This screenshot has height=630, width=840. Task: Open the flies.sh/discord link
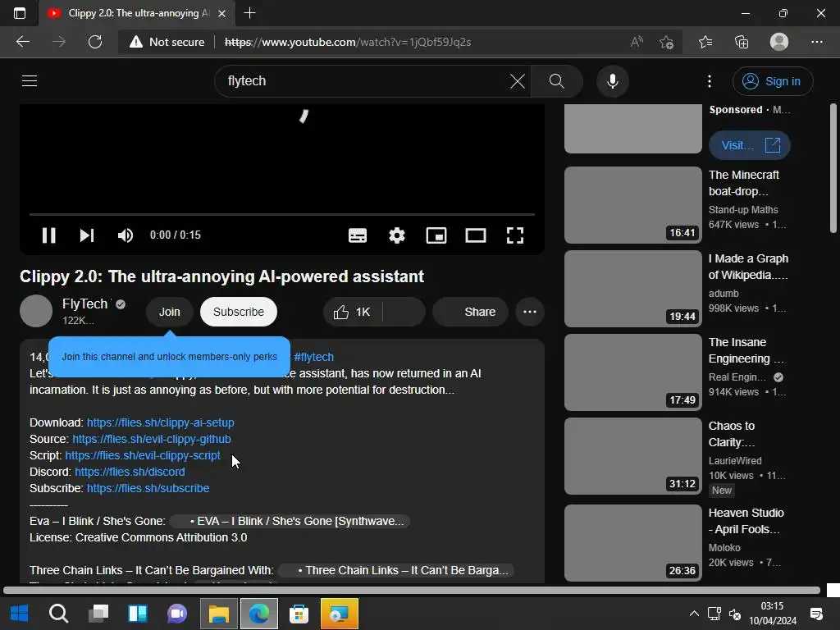(130, 472)
